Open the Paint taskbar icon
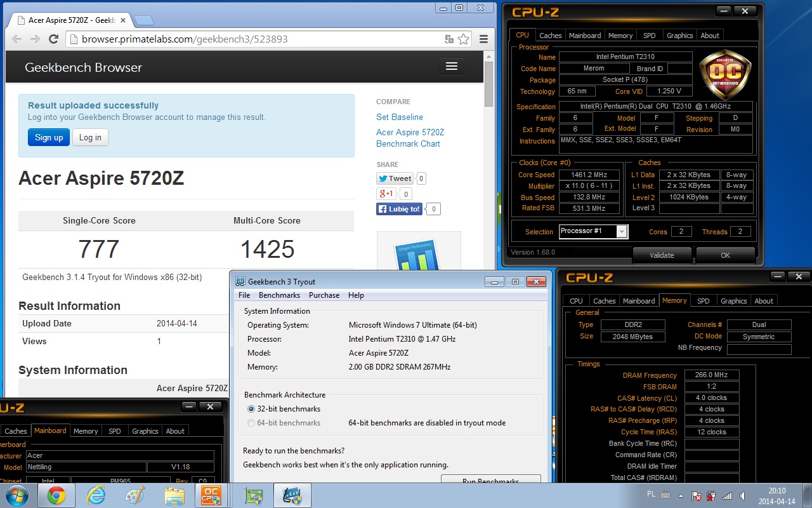Screen dimensions: 812x508 [x=135, y=495]
